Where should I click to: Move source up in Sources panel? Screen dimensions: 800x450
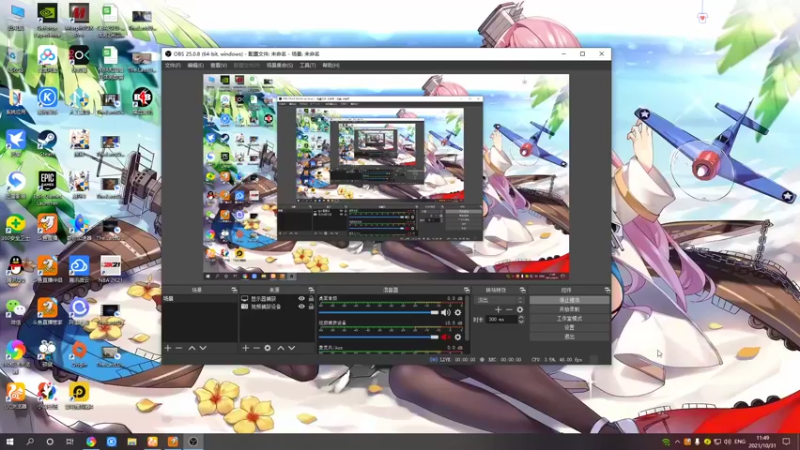coord(281,348)
